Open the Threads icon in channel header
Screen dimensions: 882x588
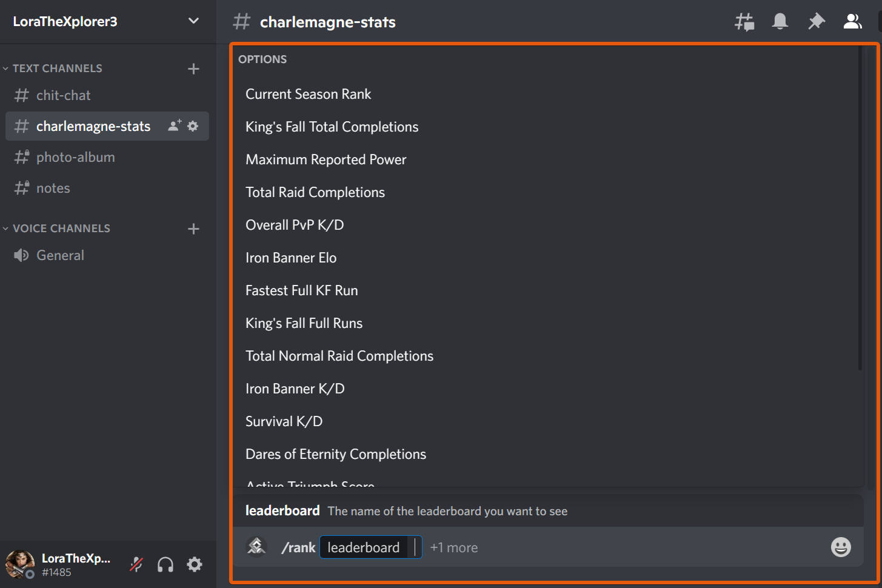coord(744,22)
